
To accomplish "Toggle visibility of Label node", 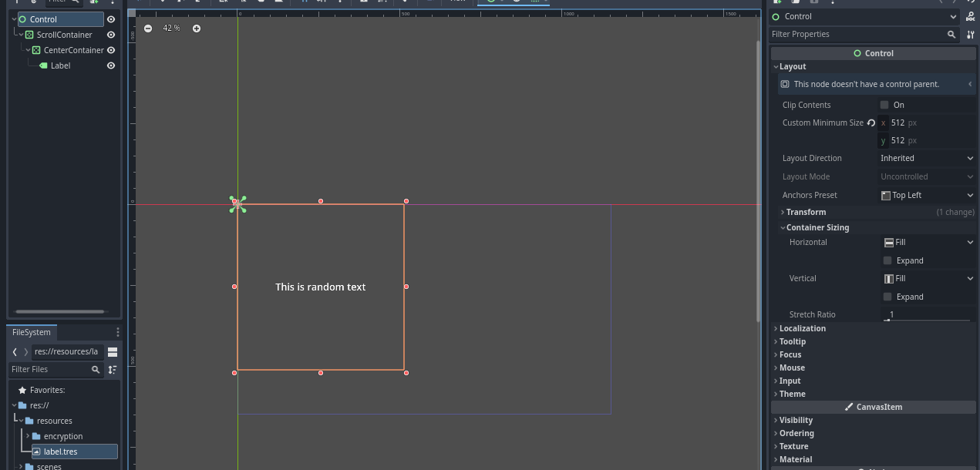I will (111, 65).
